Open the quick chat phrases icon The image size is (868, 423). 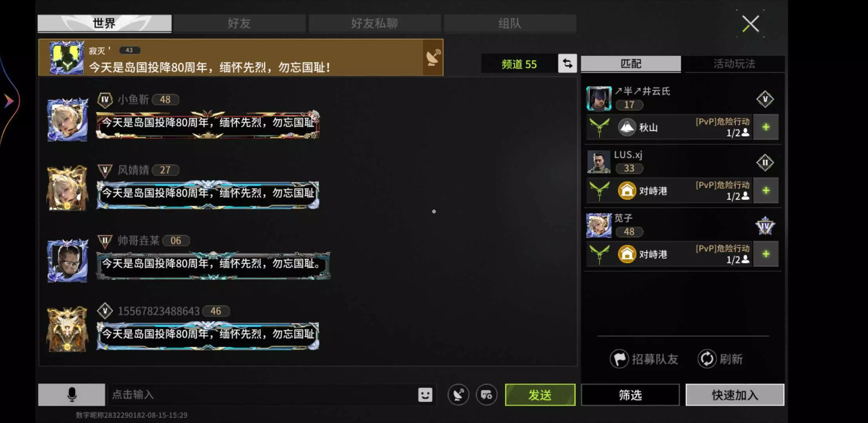487,394
